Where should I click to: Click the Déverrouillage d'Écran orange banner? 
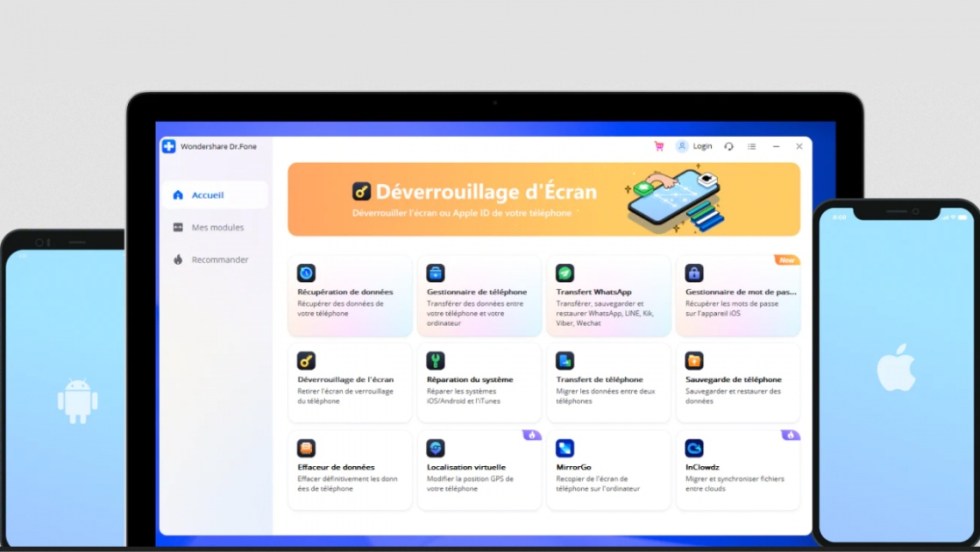(543, 199)
